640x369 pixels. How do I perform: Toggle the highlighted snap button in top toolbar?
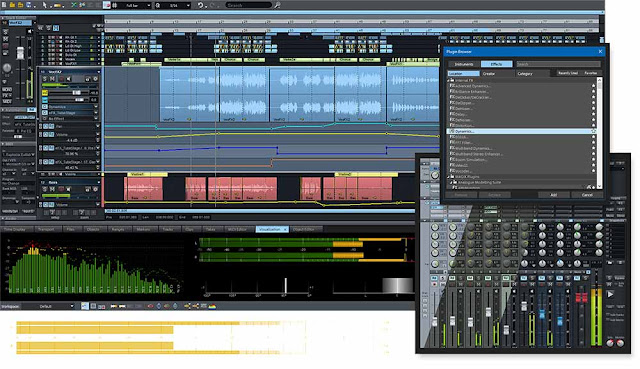click(107, 5)
